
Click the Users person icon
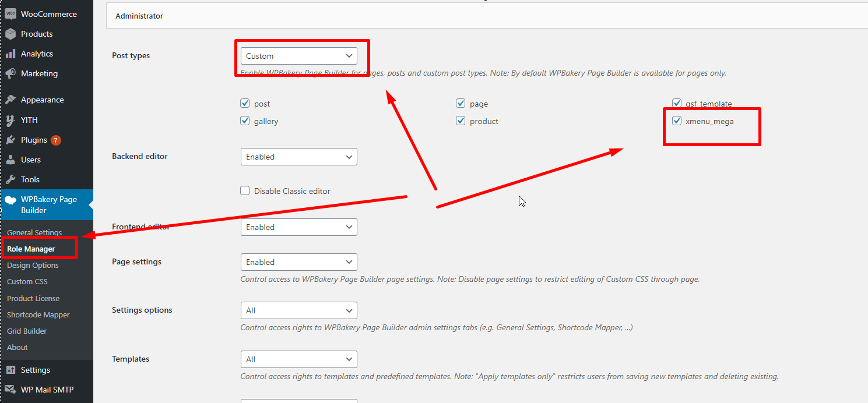pos(10,160)
